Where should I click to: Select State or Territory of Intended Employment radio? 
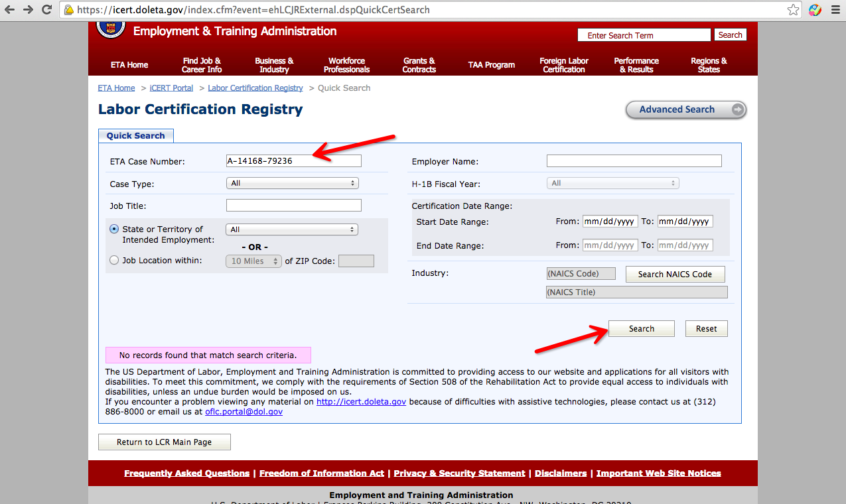coord(114,229)
